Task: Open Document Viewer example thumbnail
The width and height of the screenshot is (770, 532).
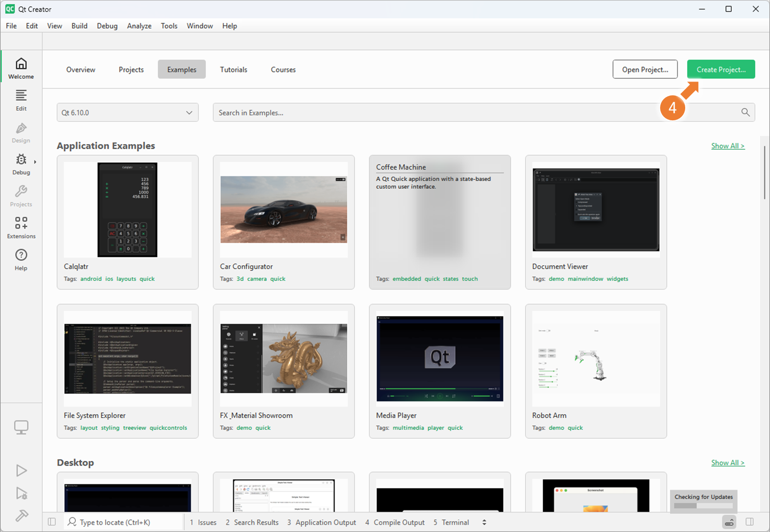Action: [596, 209]
